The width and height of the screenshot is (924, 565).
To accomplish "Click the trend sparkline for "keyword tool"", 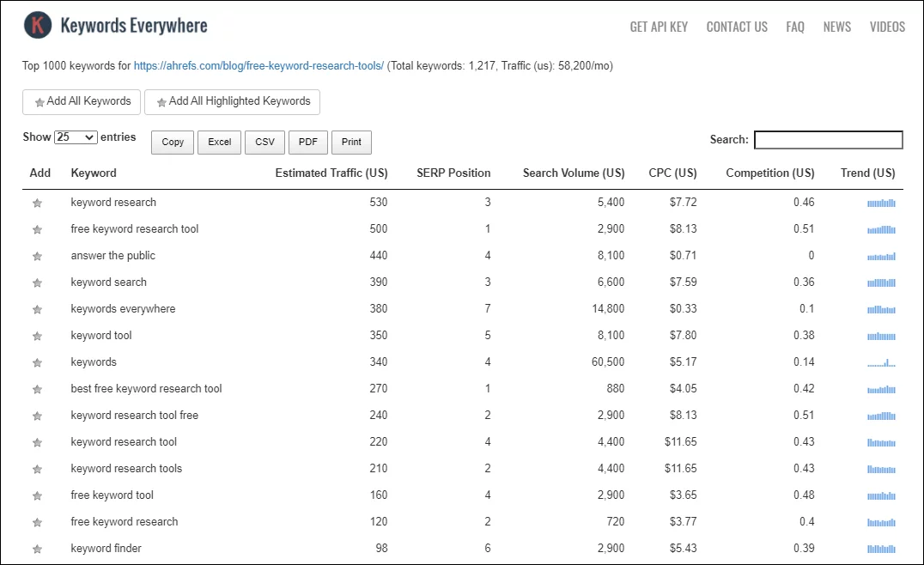I will [x=880, y=336].
